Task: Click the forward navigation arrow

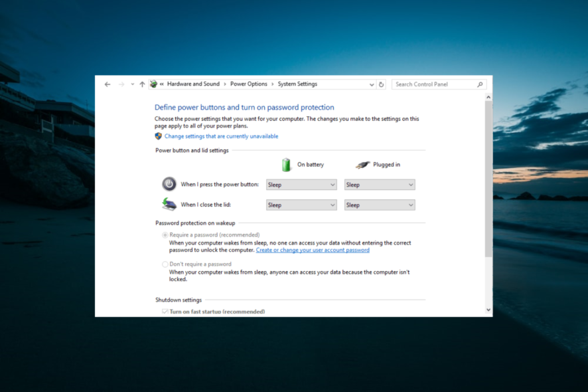Action: click(121, 84)
